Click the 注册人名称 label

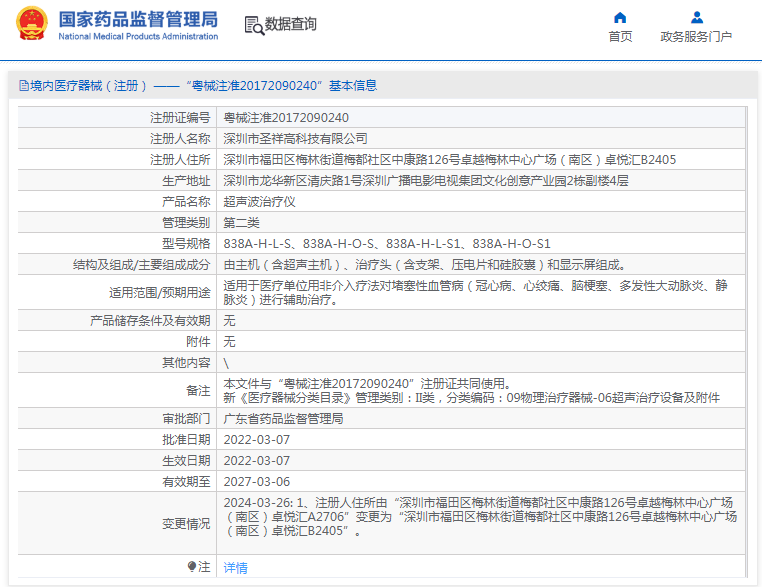180,138
